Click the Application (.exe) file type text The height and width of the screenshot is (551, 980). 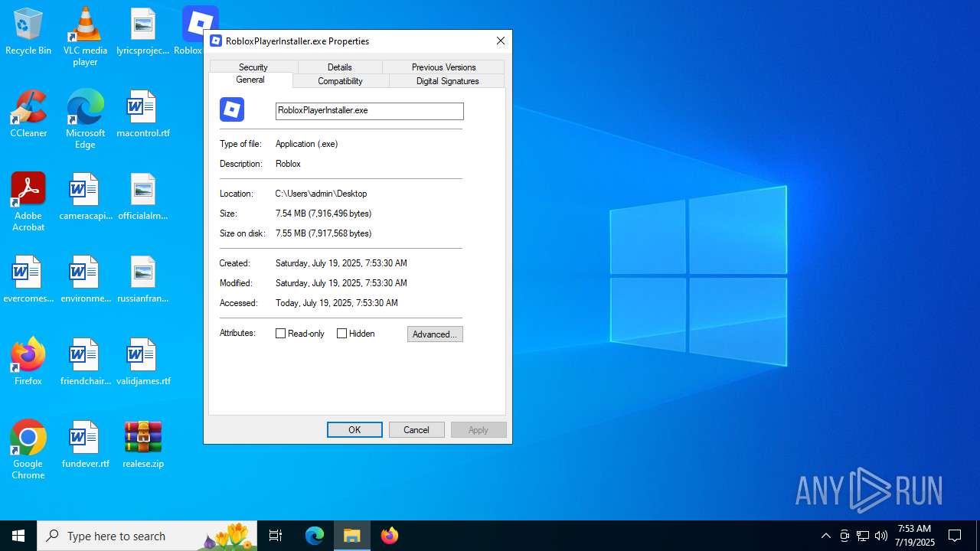(307, 144)
